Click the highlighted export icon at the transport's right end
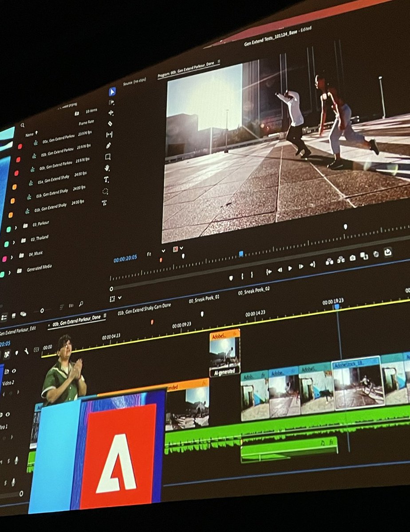 tap(388, 252)
